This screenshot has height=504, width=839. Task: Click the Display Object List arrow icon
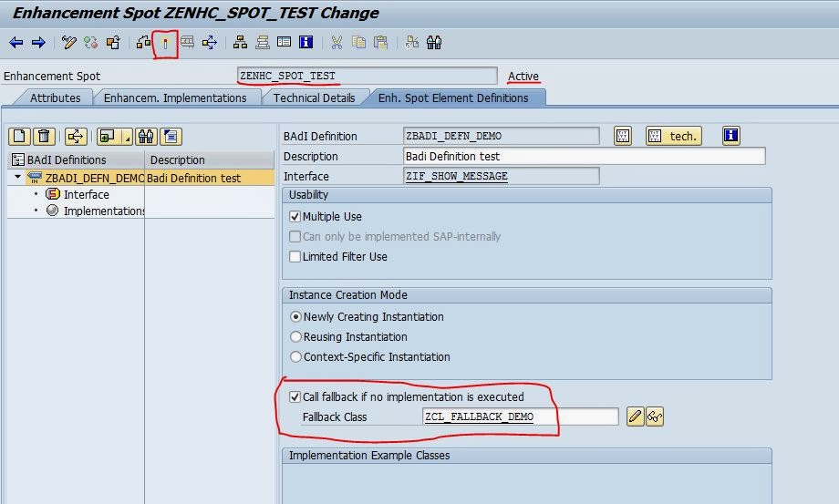coord(209,43)
